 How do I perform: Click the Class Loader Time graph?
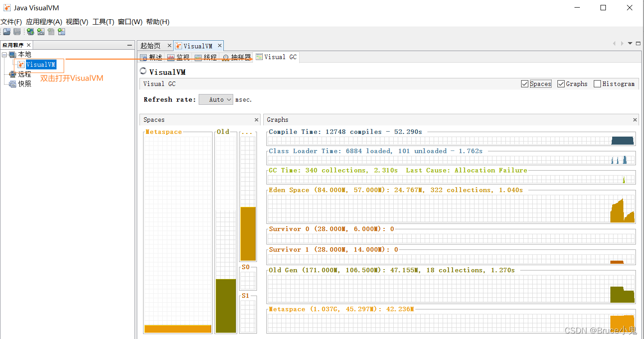tap(451, 159)
